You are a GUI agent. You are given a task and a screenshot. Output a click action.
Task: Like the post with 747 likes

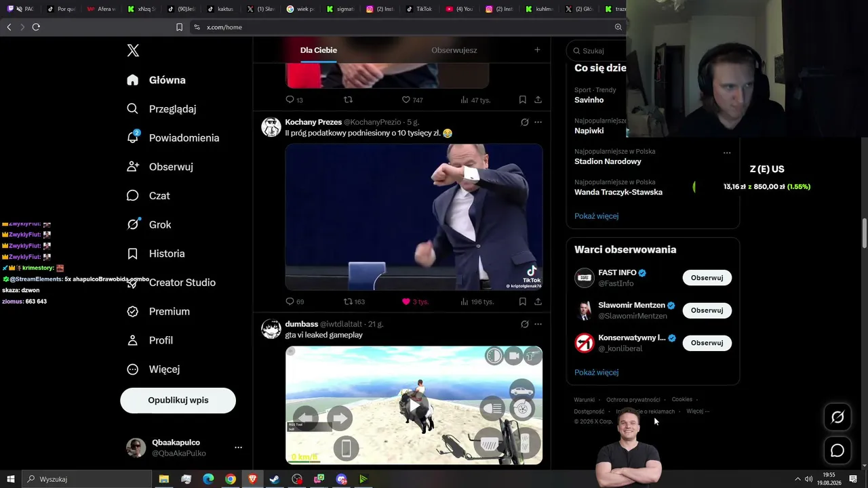[x=412, y=100]
